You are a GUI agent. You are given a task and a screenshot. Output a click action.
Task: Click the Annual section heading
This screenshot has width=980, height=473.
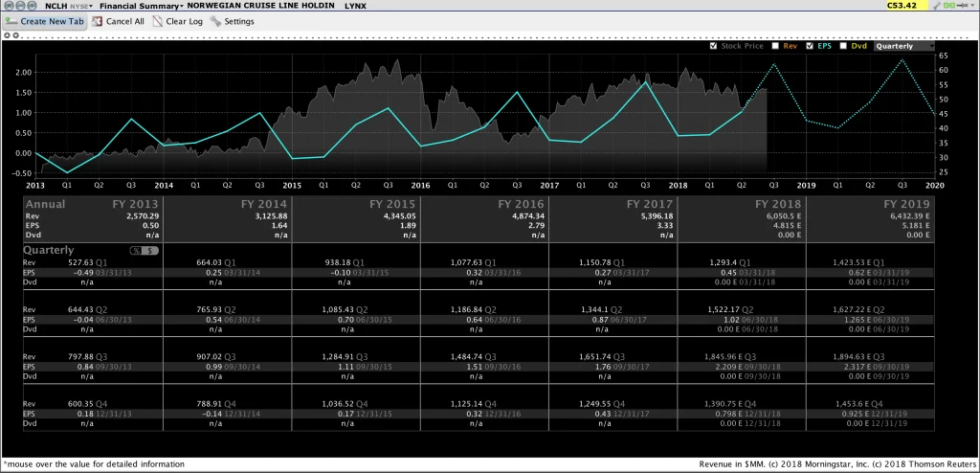click(x=45, y=204)
